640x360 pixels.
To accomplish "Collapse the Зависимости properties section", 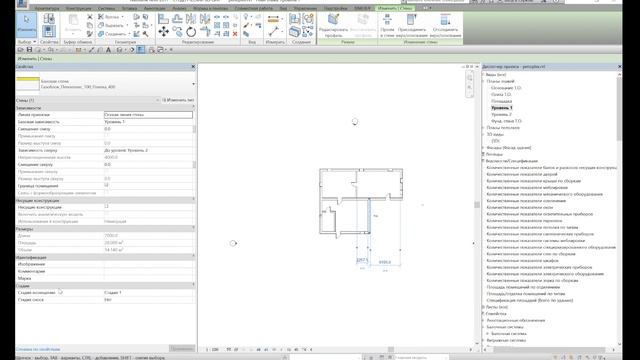I will (x=193, y=108).
